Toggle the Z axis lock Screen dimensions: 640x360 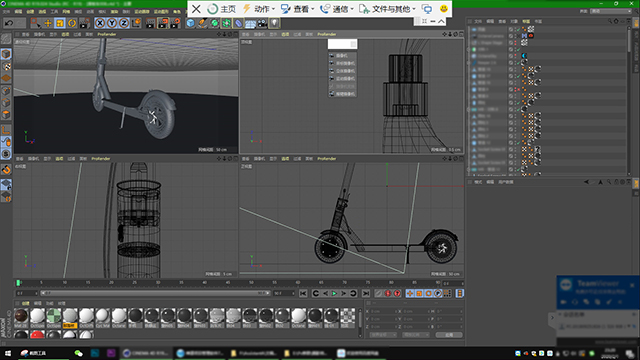click(124, 23)
